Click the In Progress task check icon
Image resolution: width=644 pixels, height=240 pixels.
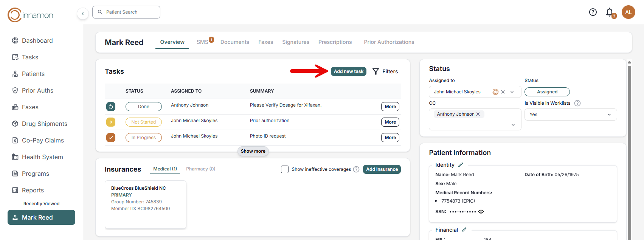pyautogui.click(x=111, y=138)
